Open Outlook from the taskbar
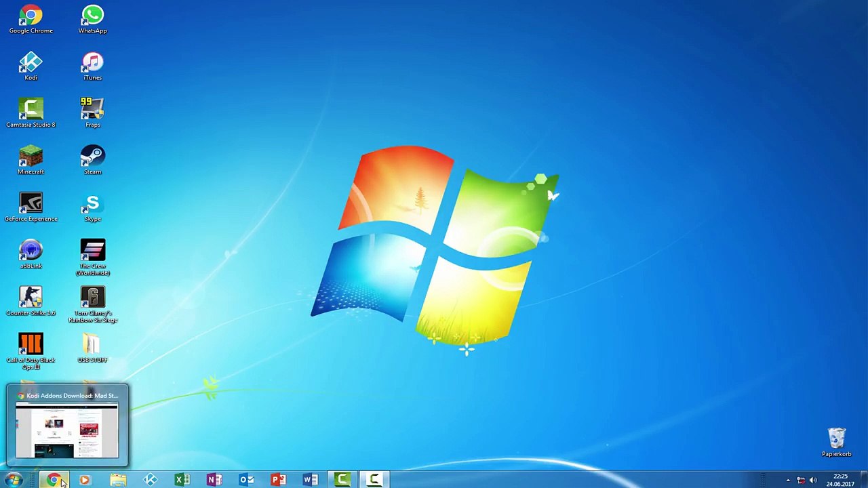868x488 pixels. click(x=246, y=480)
